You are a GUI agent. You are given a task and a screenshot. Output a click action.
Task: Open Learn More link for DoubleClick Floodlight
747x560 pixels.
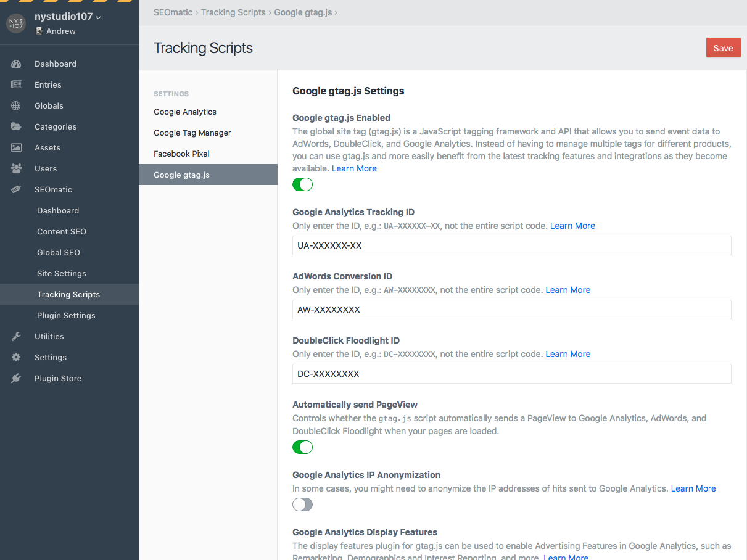point(568,354)
